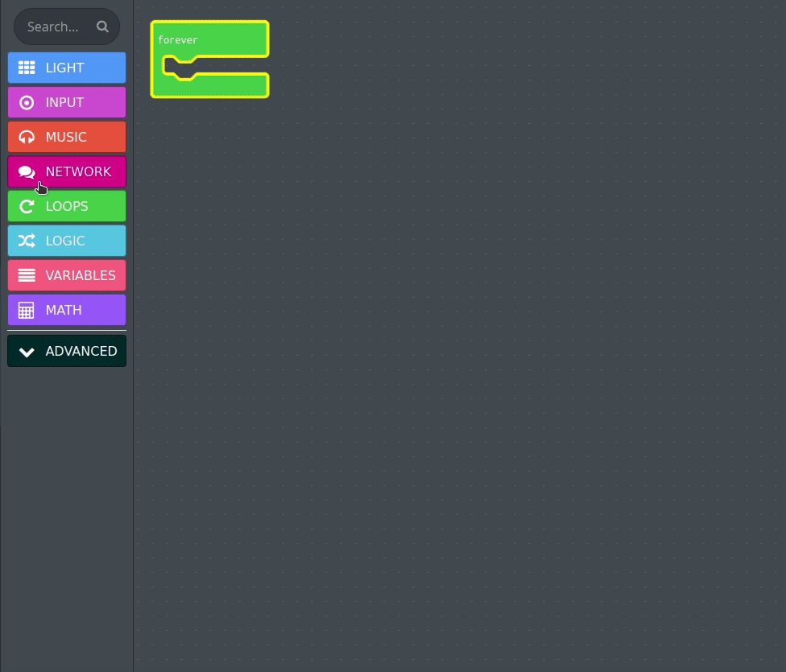Click the VARIABLES list lines icon
The image size is (786, 672).
(x=27, y=276)
